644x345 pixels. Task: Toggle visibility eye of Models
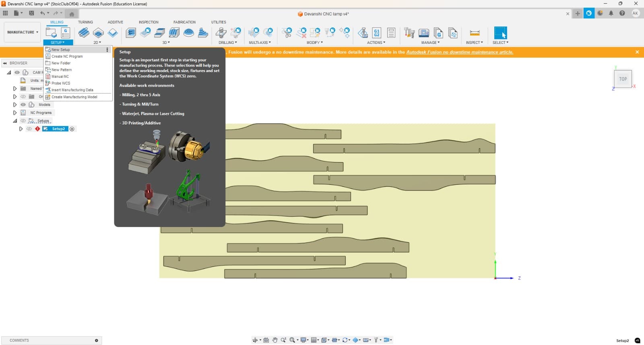pyautogui.click(x=23, y=105)
